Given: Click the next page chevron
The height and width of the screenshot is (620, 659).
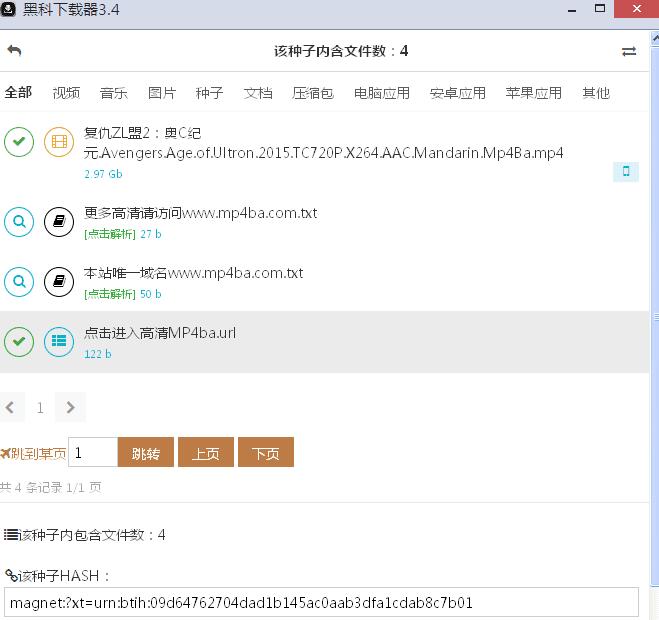Looking at the screenshot, I should point(70,407).
